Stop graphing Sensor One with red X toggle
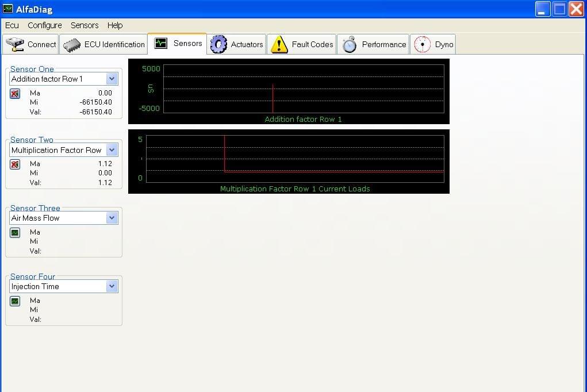Viewport: 587px width, 392px height. coord(15,94)
